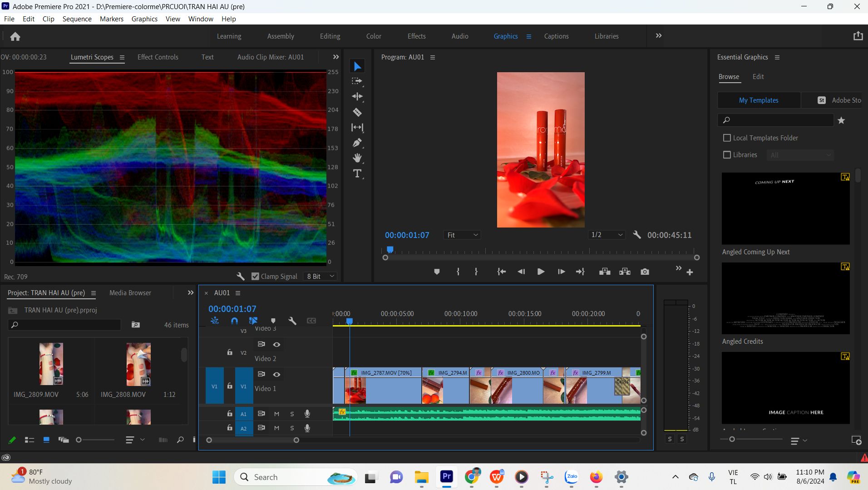Open the Edit tab in Essential Graphics

point(758,76)
